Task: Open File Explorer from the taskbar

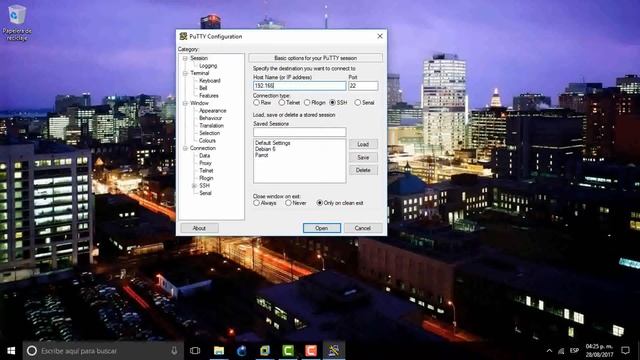Action: (x=219, y=351)
